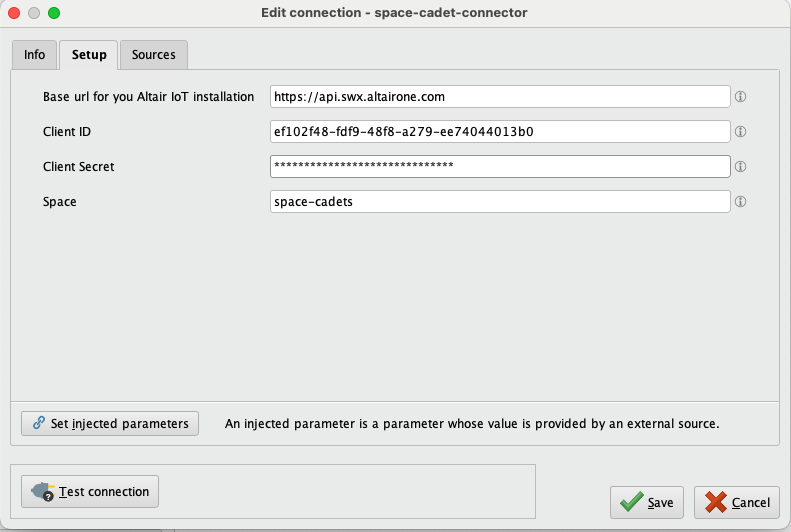Click info icon next to Client ID
The width and height of the screenshot is (791, 532).
pyautogui.click(x=741, y=132)
